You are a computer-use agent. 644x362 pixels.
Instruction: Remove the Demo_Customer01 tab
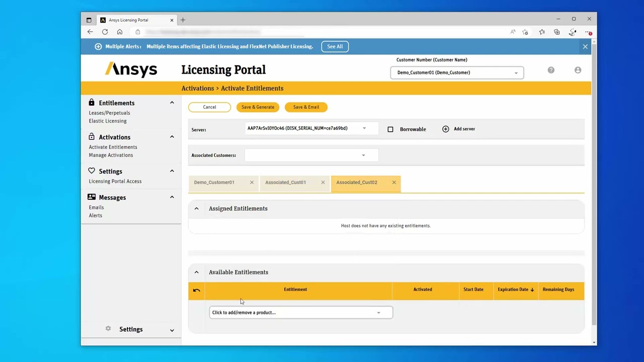pyautogui.click(x=252, y=183)
